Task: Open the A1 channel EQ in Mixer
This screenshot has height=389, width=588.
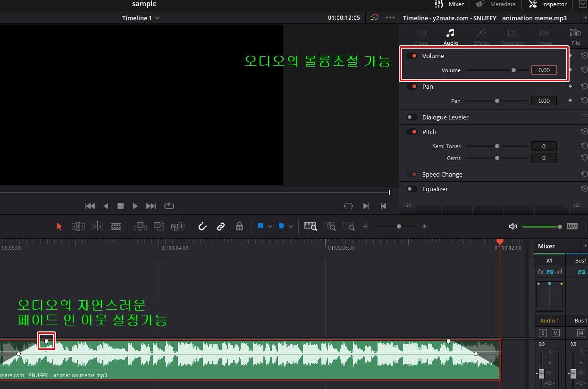Action: click(x=550, y=271)
